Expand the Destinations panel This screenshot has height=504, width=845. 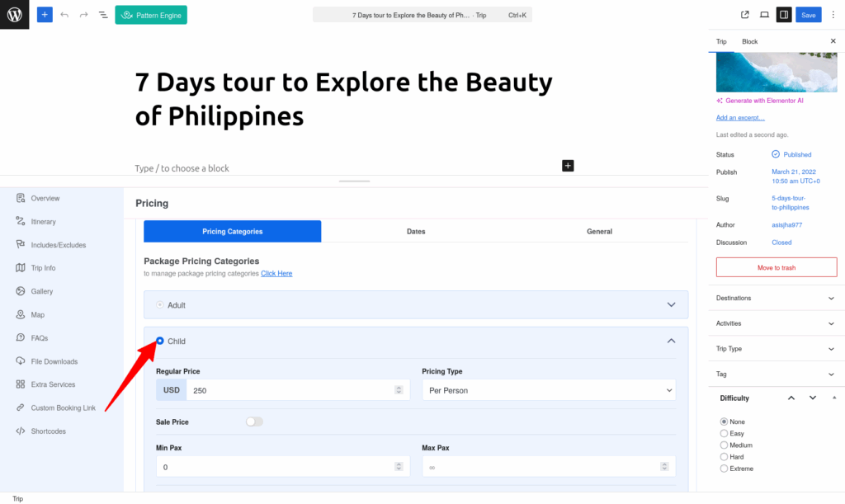[776, 298]
